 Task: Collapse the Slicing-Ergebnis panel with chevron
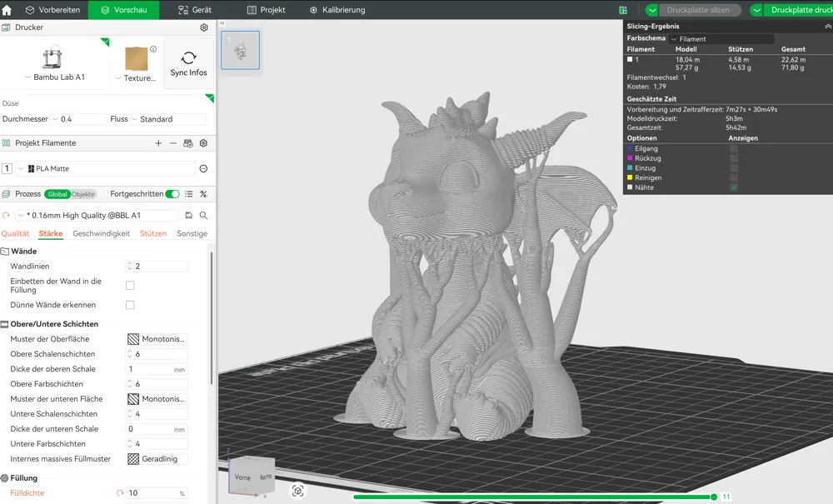[x=828, y=26]
